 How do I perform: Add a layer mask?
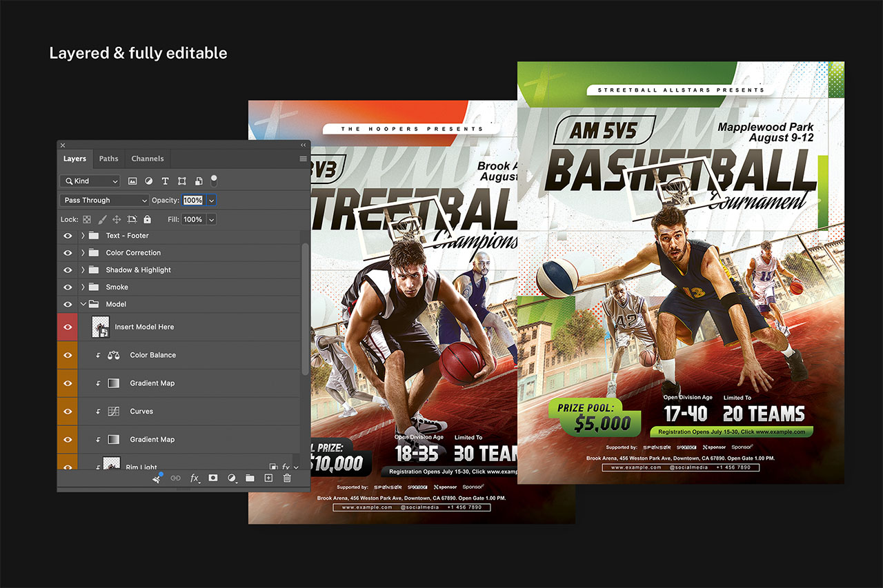click(x=213, y=478)
